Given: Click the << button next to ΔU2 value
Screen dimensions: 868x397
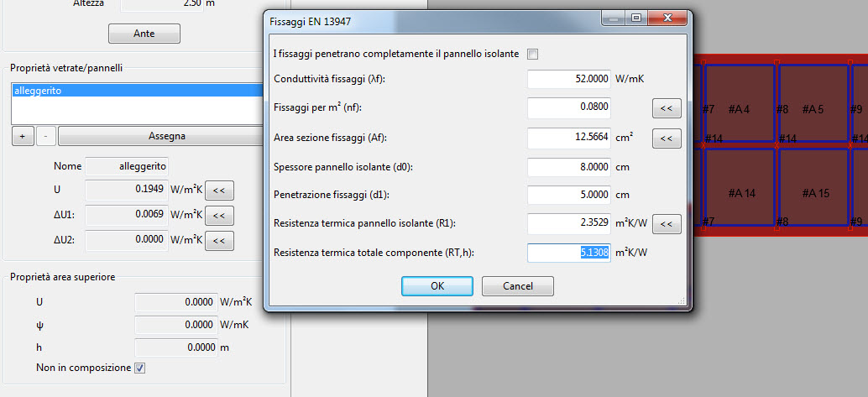Looking at the screenshot, I should click(219, 241).
